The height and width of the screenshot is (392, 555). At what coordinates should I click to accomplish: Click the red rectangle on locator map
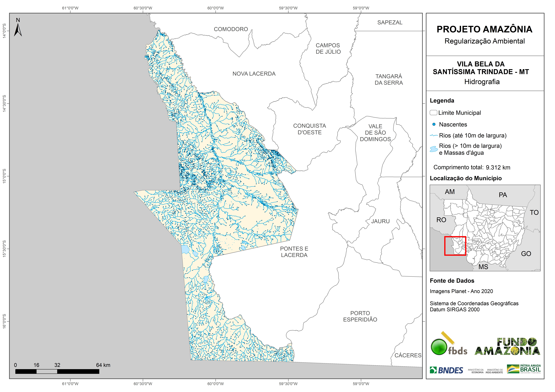point(455,246)
